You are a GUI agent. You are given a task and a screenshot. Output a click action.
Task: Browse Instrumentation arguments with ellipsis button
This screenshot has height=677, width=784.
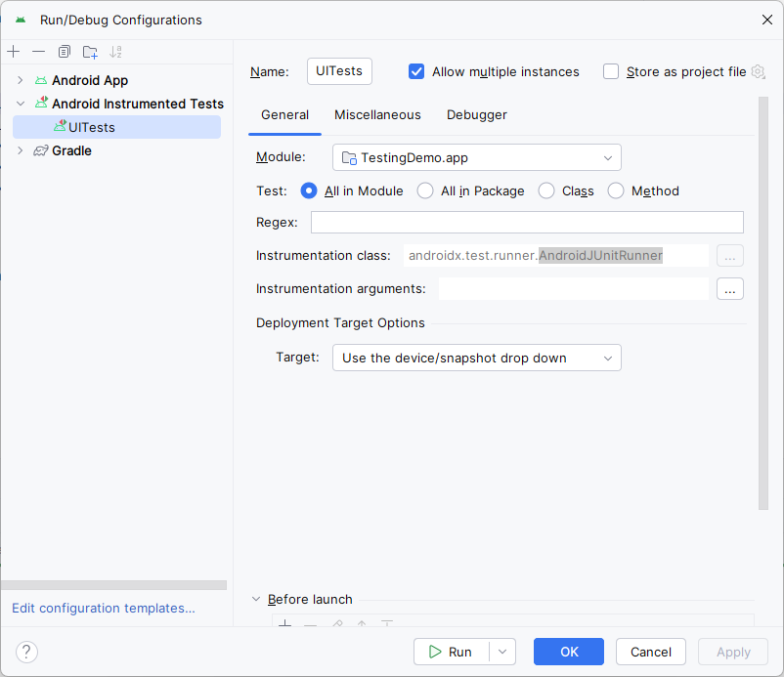point(729,288)
